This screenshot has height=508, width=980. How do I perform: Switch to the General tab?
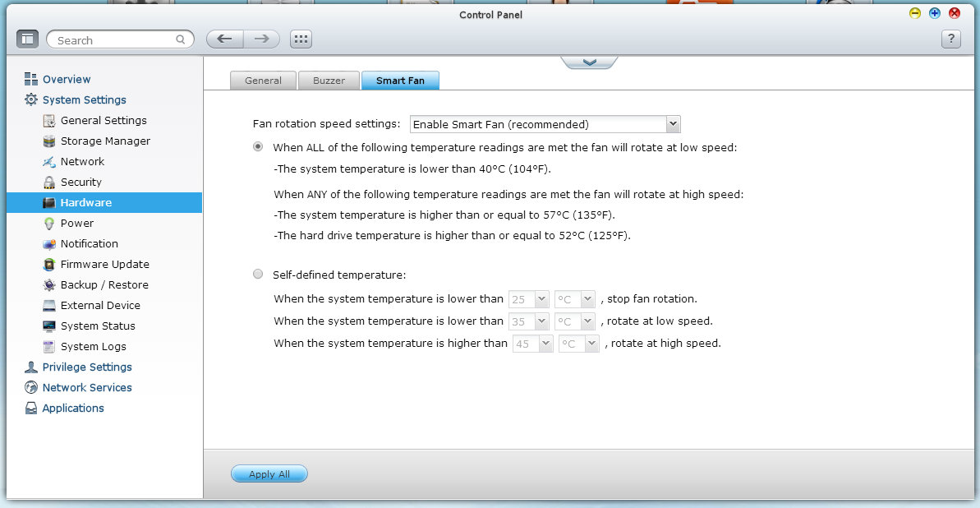tap(263, 81)
